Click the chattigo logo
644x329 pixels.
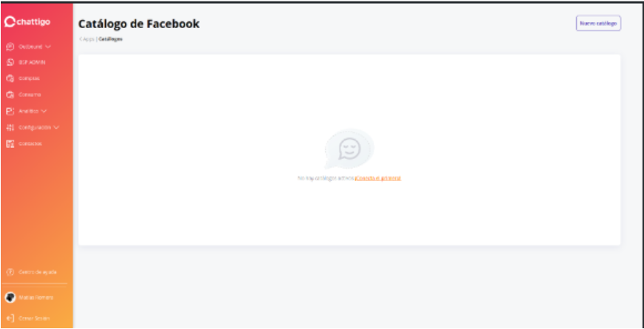pos(27,21)
